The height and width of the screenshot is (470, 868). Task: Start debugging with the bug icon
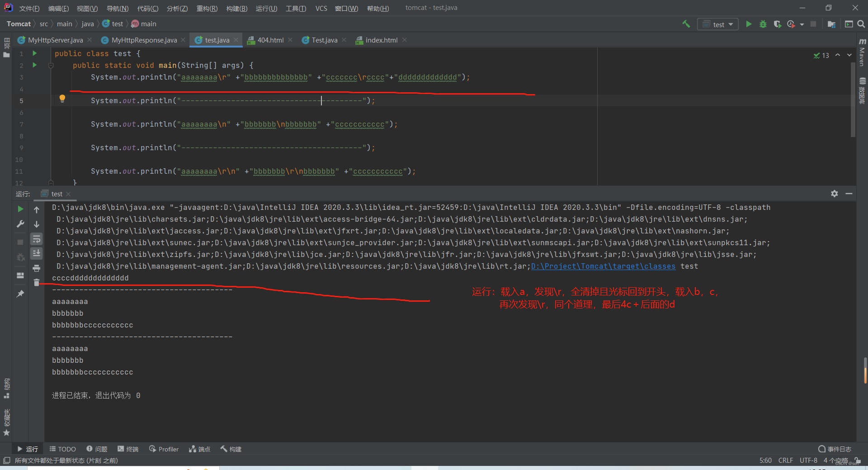[764, 24]
